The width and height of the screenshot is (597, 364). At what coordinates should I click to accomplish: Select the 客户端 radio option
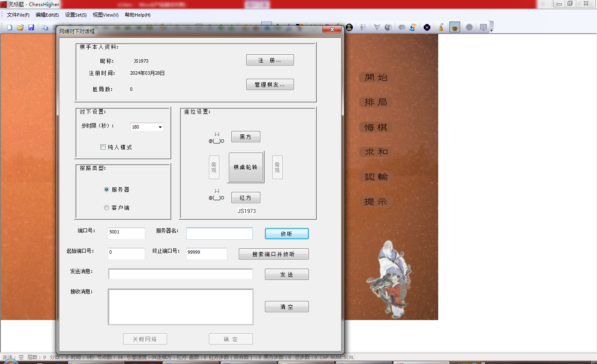(107, 208)
